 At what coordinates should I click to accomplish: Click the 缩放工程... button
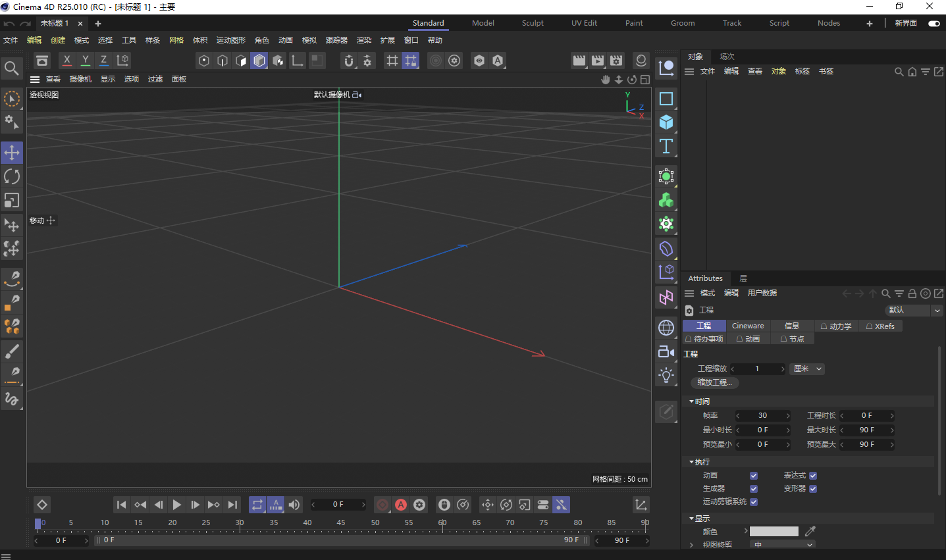(x=715, y=382)
